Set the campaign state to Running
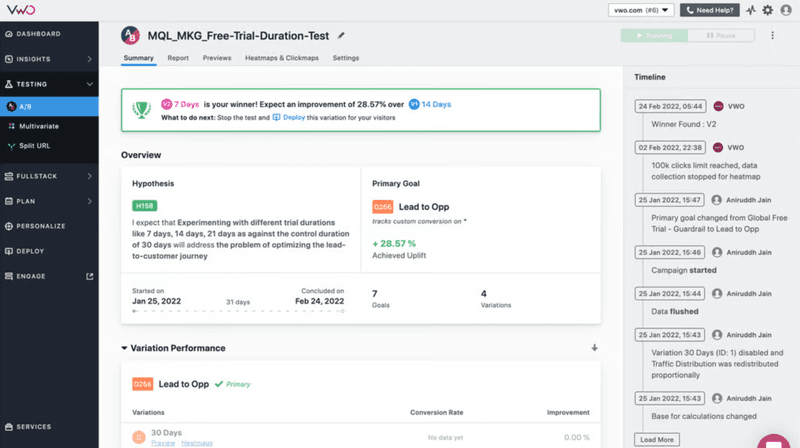The width and height of the screenshot is (800, 448). (654, 35)
